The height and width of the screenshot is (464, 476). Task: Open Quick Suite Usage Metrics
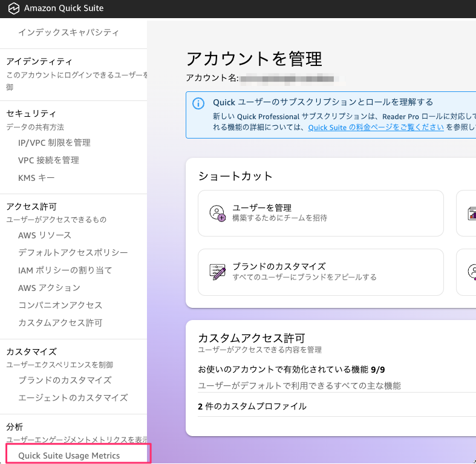point(69,456)
